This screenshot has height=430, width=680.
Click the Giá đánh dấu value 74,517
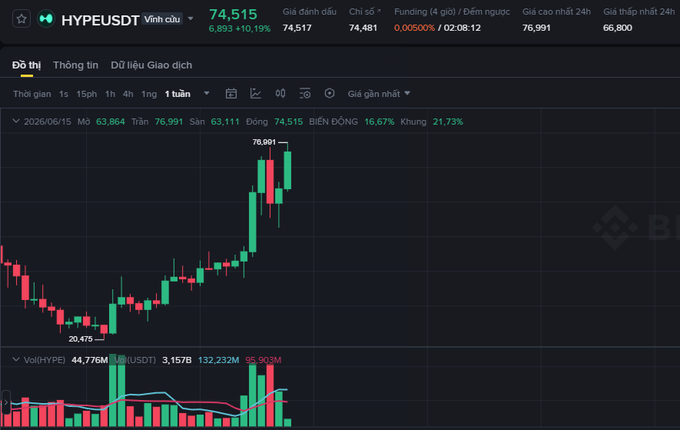[x=297, y=28]
